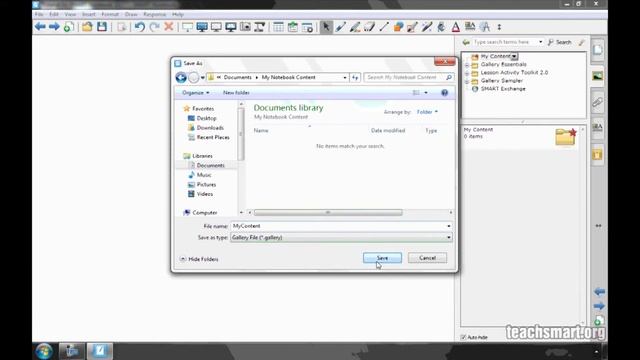Open the Arrange by Folder dropdown
Viewport: 640px width, 360px height.
pyautogui.click(x=427, y=112)
